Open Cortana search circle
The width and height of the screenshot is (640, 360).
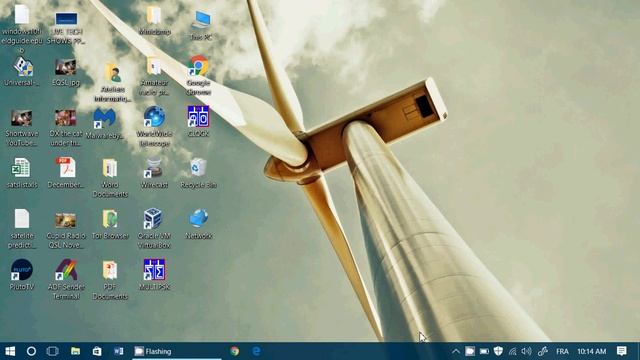(x=31, y=351)
